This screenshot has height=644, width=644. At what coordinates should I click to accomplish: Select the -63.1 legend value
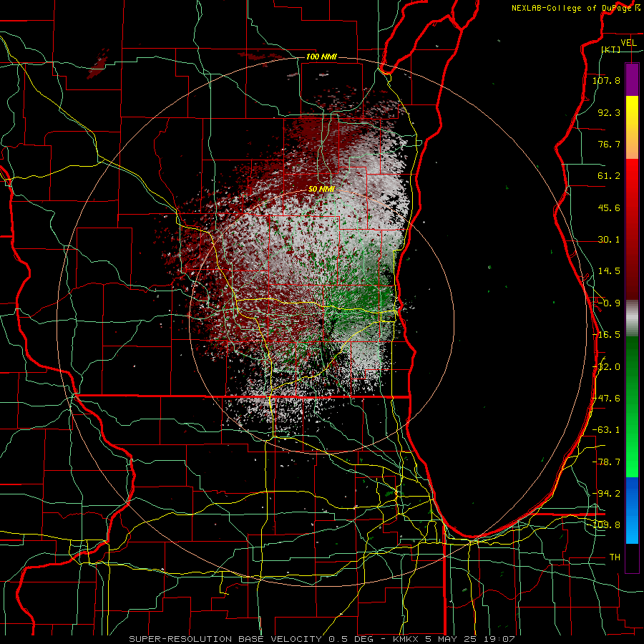coord(607,430)
